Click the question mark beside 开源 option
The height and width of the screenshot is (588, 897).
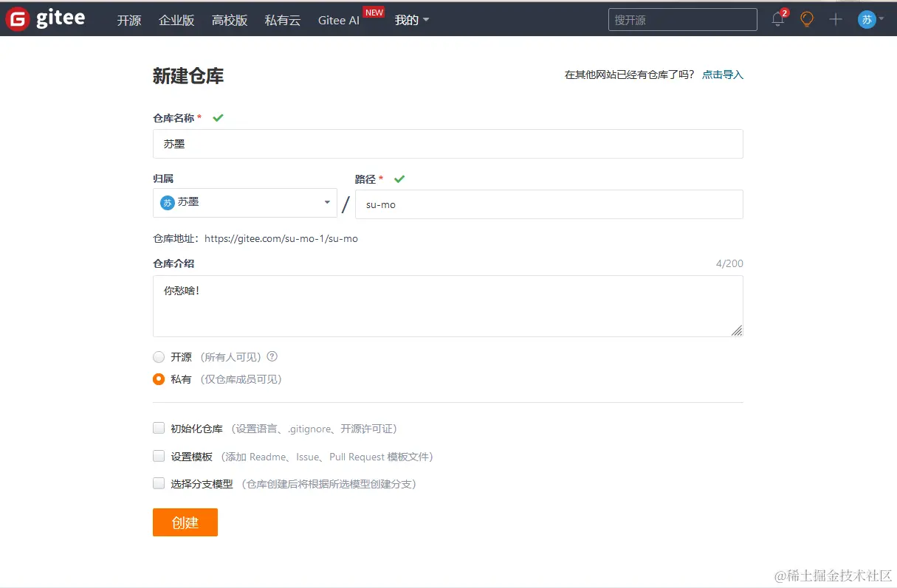[272, 356]
